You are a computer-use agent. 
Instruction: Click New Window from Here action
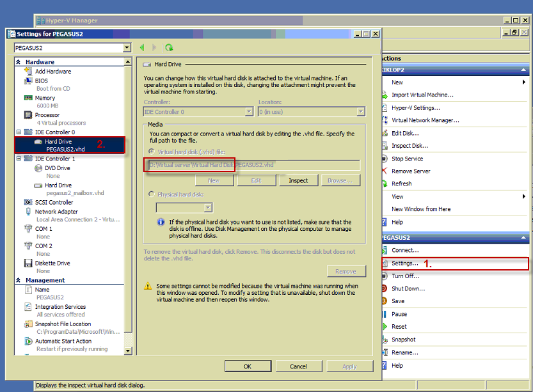pyautogui.click(x=421, y=209)
